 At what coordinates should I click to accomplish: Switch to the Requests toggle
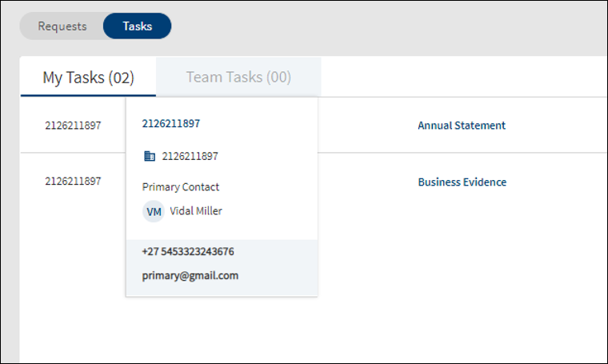click(x=62, y=26)
